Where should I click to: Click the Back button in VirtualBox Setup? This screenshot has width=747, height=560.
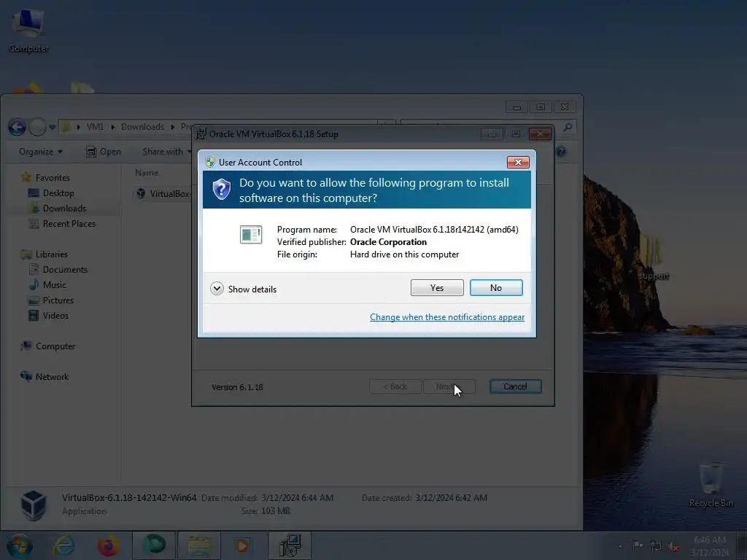[x=395, y=386]
